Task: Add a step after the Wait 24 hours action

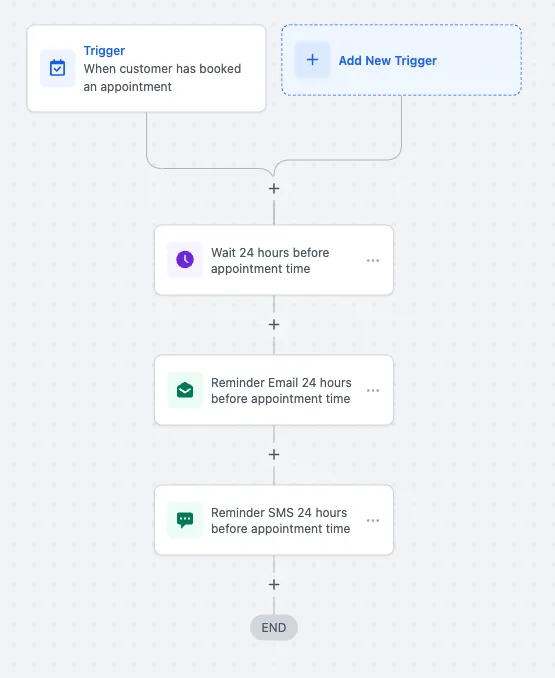Action: tap(274, 324)
